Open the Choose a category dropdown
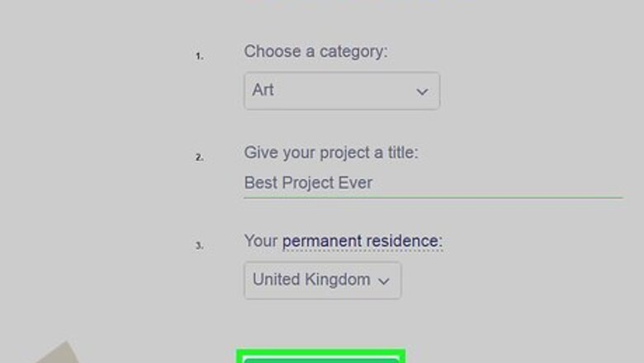Viewport: 644px width, 363px height. 341,91
